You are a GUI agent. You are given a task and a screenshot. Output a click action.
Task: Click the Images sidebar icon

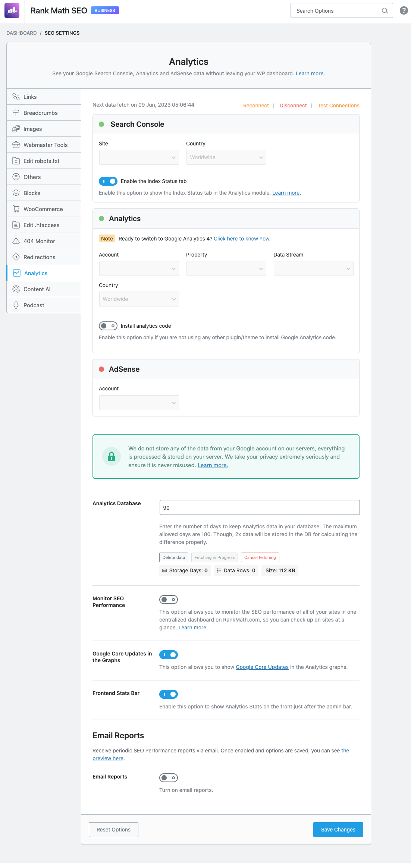[x=16, y=129]
